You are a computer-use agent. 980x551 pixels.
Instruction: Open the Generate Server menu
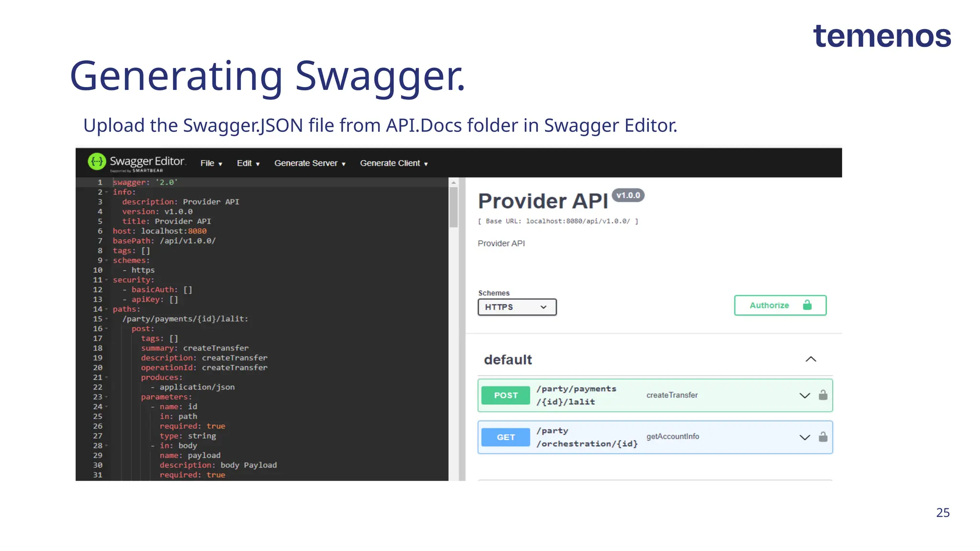click(310, 163)
